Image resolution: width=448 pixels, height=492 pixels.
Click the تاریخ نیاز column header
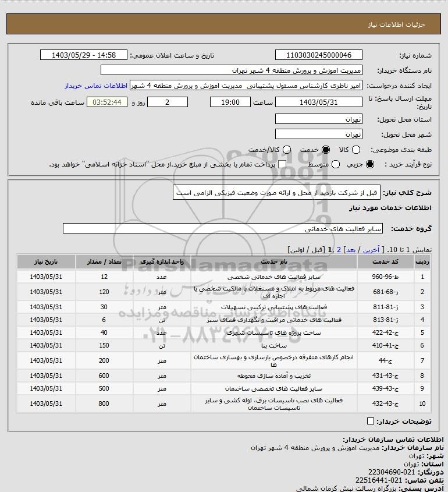pos(46,261)
